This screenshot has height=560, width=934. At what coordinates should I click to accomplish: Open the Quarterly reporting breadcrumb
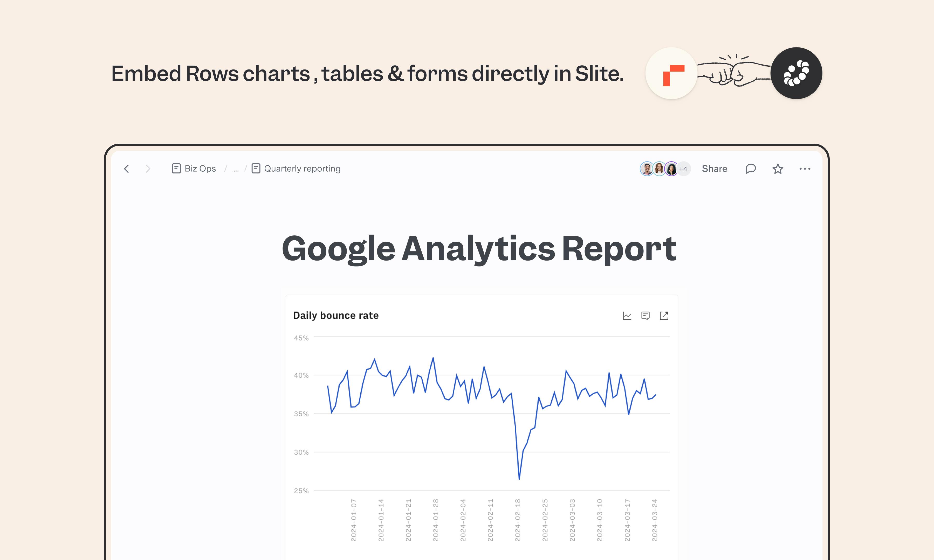point(296,169)
